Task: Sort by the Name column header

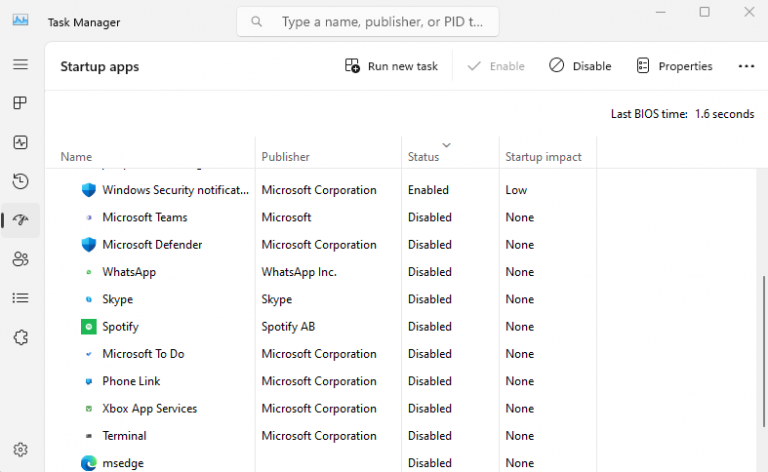Action: [76, 157]
